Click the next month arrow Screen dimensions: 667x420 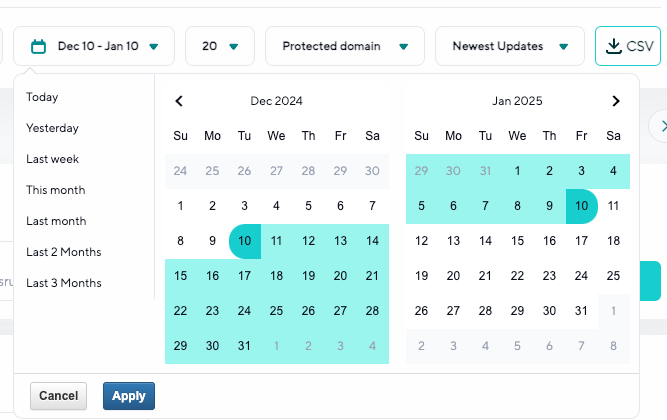coord(616,101)
